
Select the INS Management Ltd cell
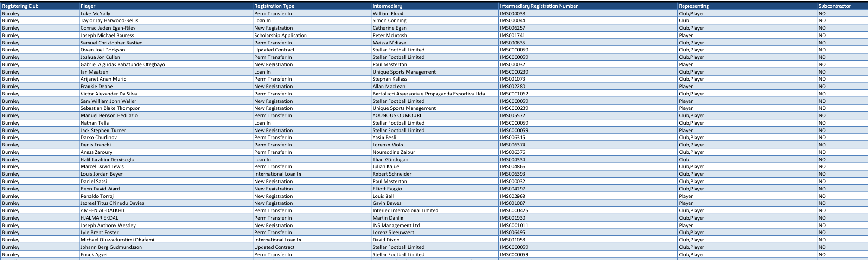[x=396, y=225]
